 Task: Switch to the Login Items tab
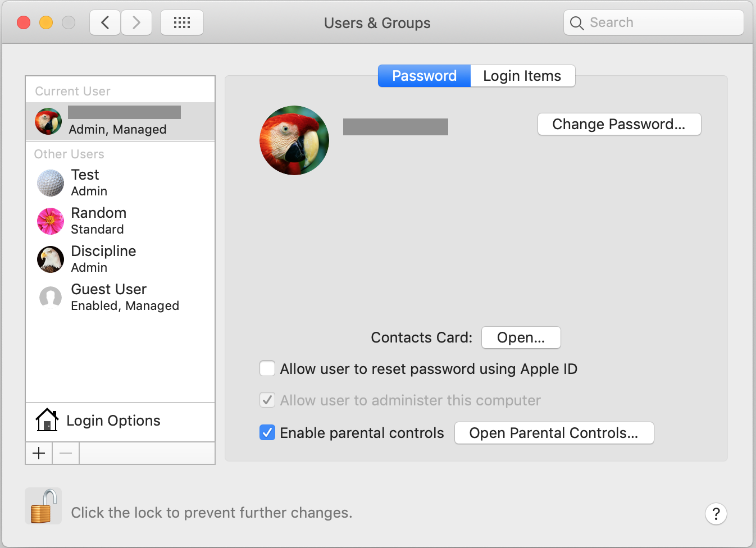pos(522,76)
